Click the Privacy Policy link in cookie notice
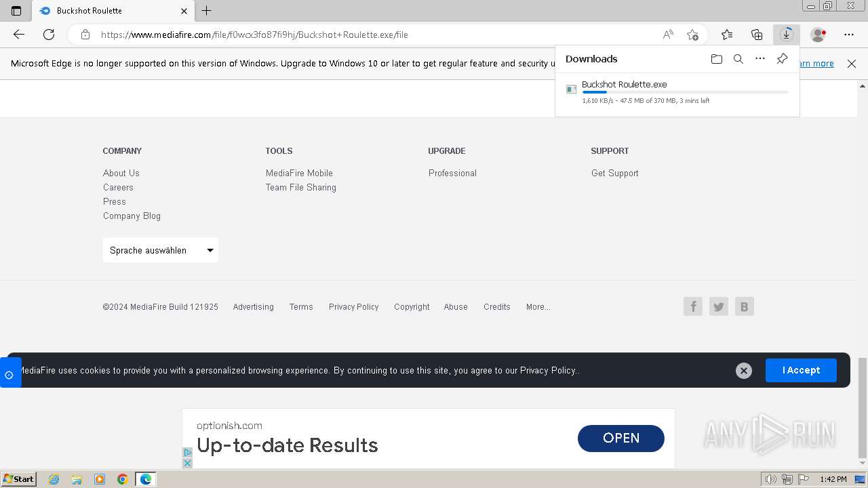Viewport: 868px width, 488px height. [x=548, y=371]
